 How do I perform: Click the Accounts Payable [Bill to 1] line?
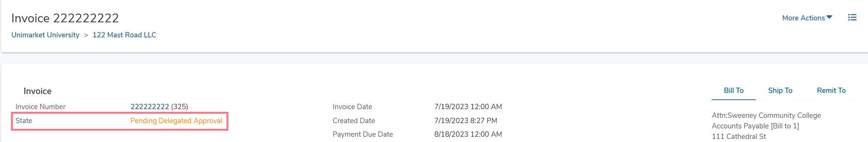[755, 126]
